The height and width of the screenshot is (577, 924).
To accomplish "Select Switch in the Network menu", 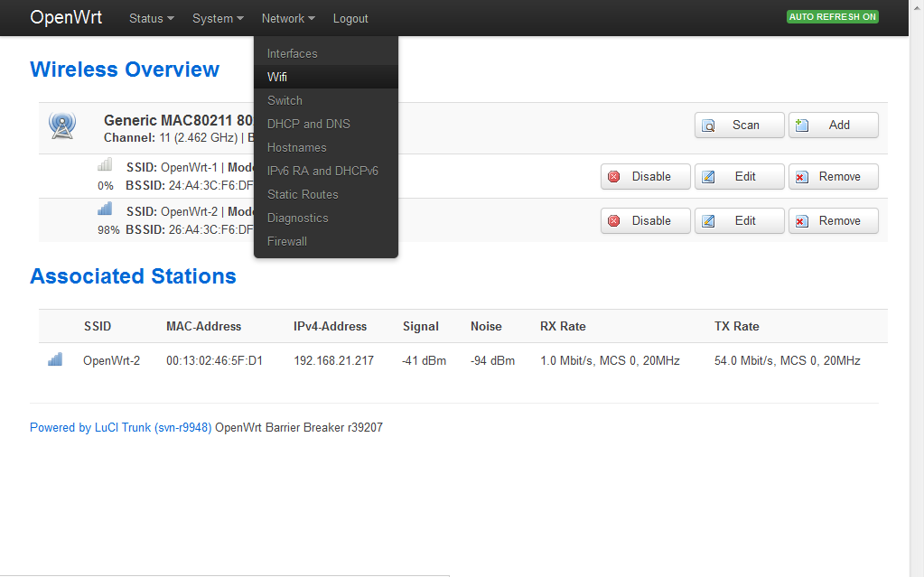I will [x=326, y=101].
